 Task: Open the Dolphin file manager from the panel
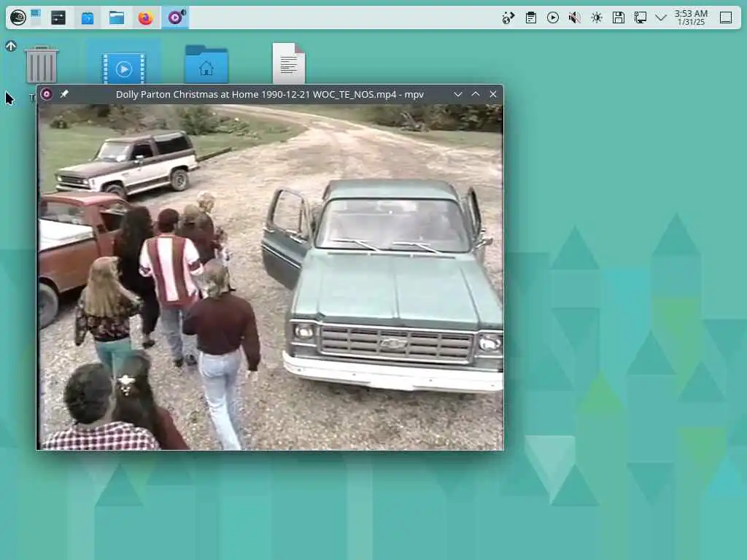point(116,17)
